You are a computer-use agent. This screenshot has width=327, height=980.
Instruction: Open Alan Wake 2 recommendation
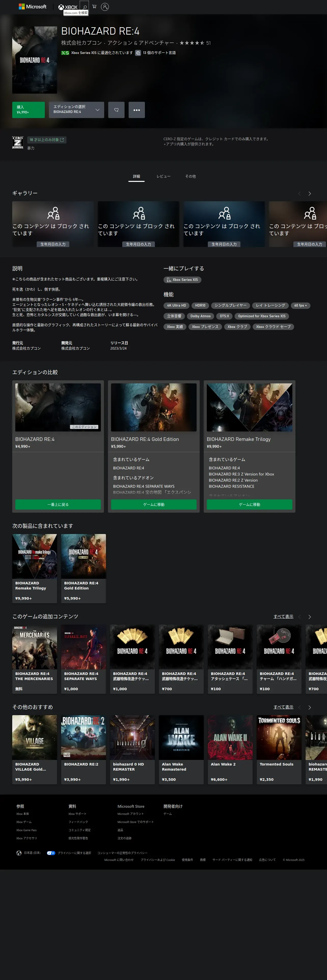click(230, 750)
